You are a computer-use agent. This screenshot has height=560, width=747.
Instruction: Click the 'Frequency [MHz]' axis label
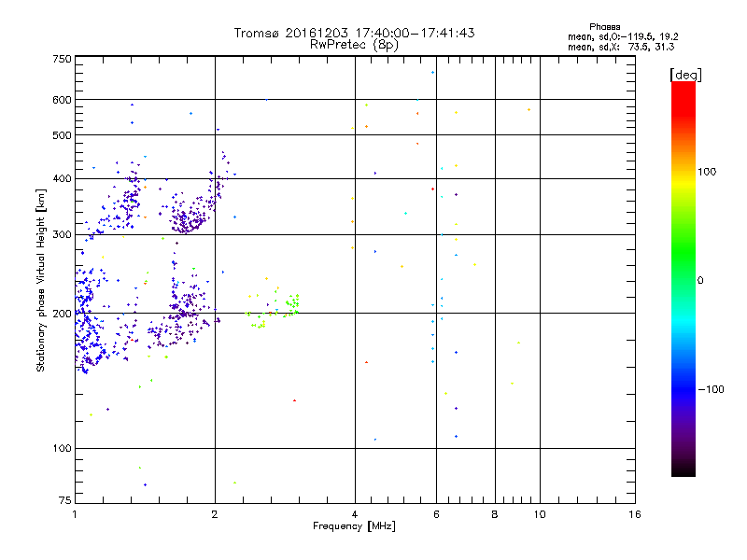354,526
